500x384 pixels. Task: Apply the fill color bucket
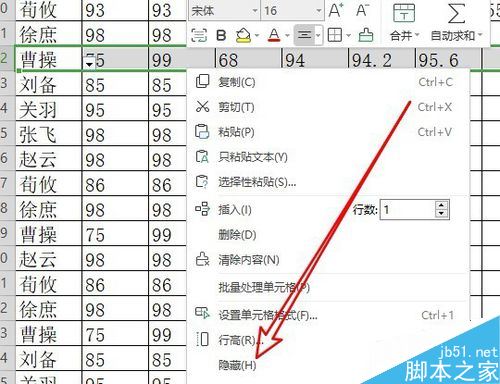(x=243, y=35)
